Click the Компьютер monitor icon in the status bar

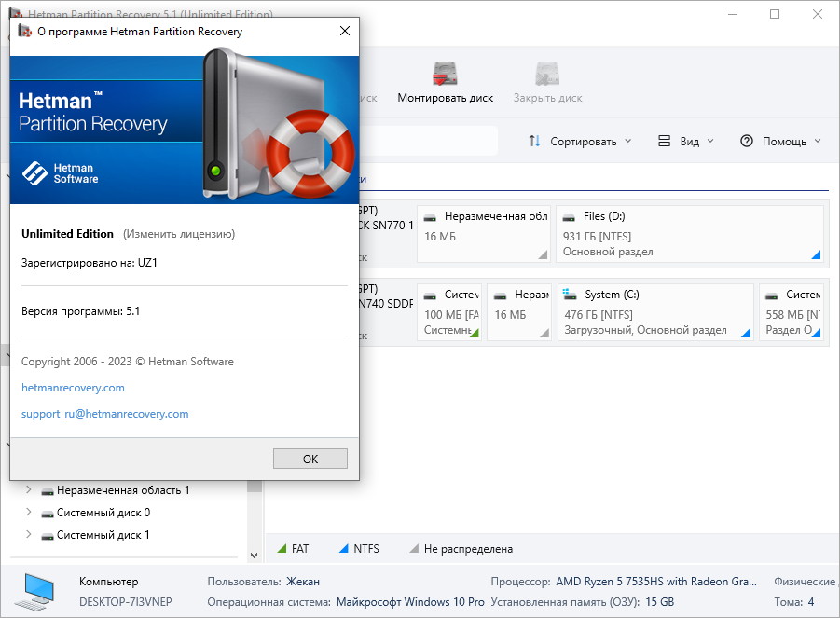click(34, 591)
